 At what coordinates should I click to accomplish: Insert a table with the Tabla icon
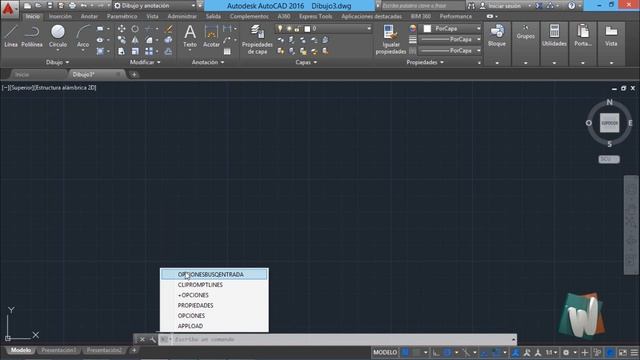click(x=227, y=51)
